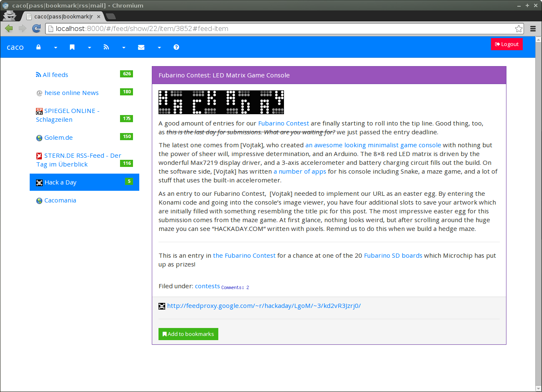Click the contests category link

point(207,286)
